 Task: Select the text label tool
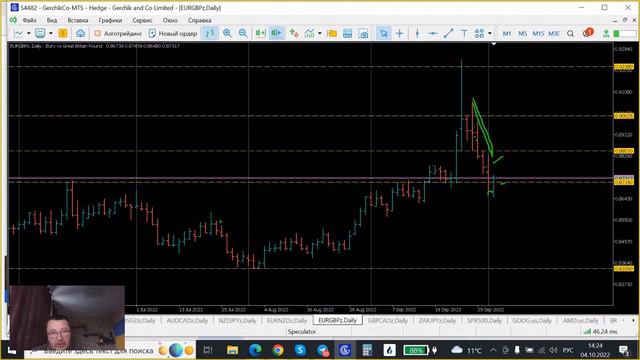464,33
